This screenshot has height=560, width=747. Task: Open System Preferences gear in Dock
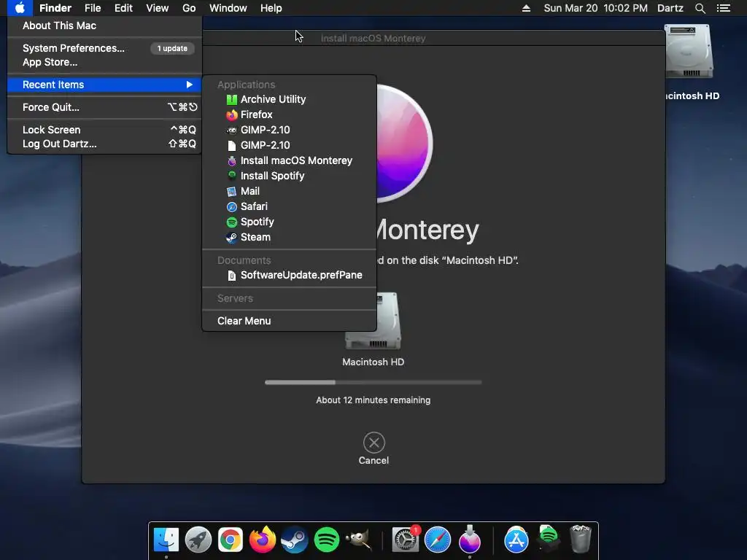[406, 540]
